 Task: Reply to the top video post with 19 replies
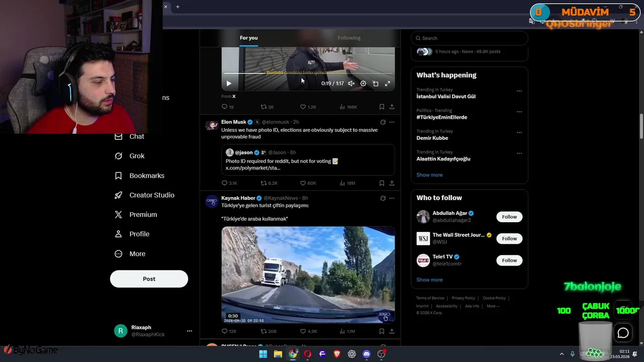(x=227, y=107)
